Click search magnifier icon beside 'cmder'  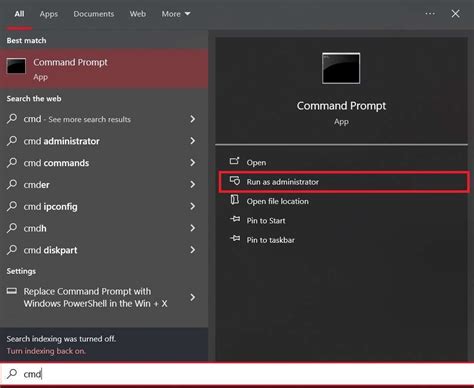[x=12, y=184]
